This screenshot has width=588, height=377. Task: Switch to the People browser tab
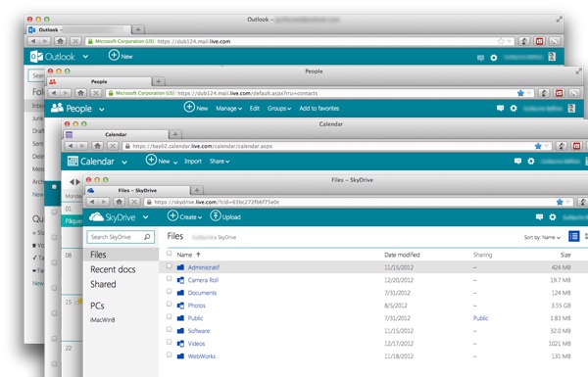click(x=99, y=81)
